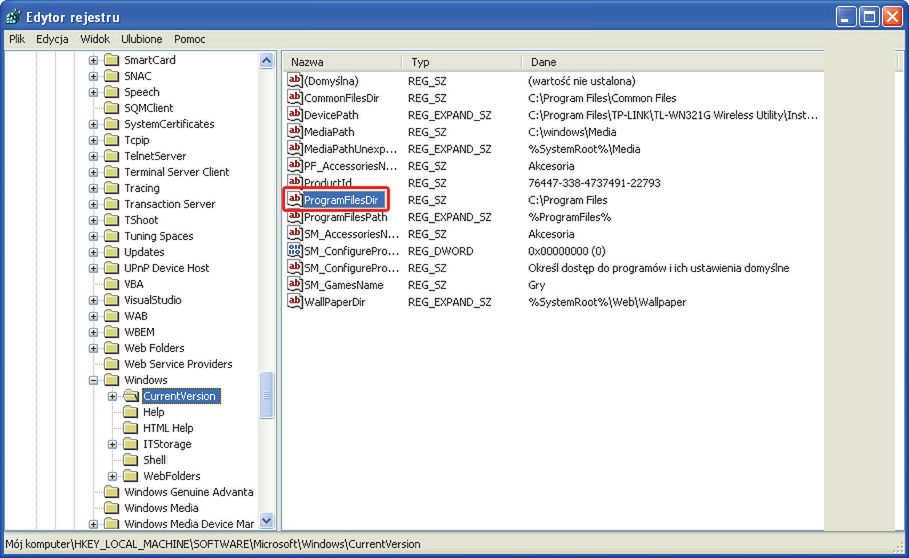This screenshot has width=909, height=558.
Task: Expand the SmartCard key
Action: pos(93,60)
